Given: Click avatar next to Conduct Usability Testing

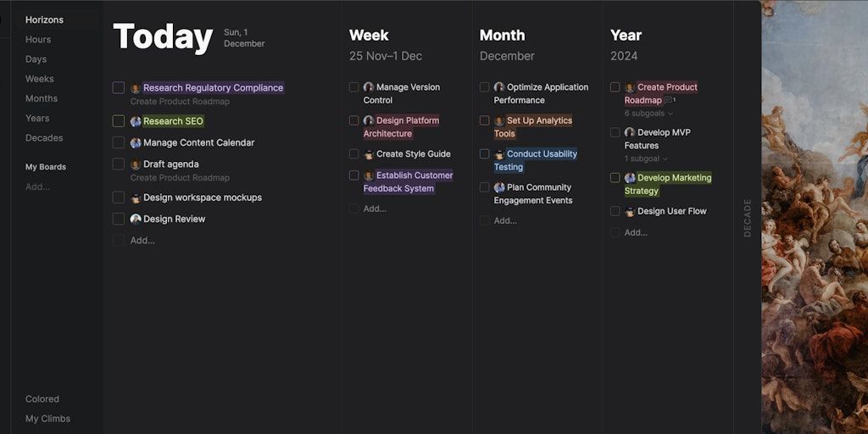Looking at the screenshot, I should [499, 154].
